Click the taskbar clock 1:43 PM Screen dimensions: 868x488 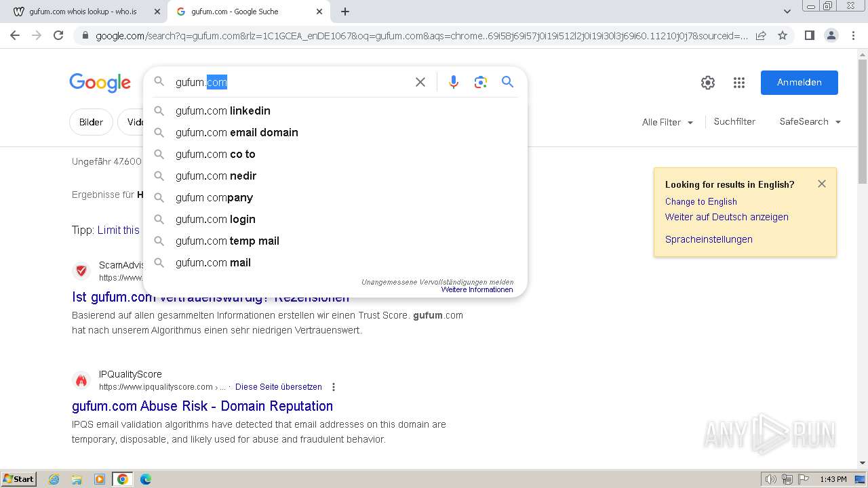(x=833, y=479)
